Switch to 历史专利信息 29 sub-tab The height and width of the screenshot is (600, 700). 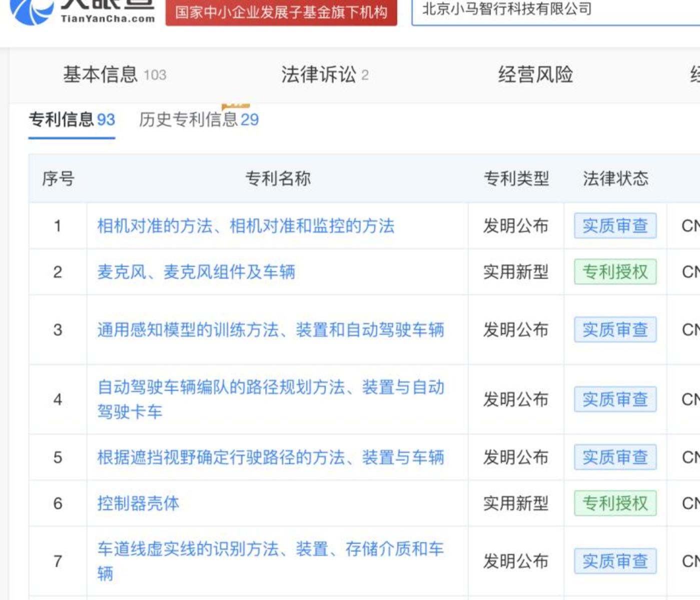click(x=198, y=119)
